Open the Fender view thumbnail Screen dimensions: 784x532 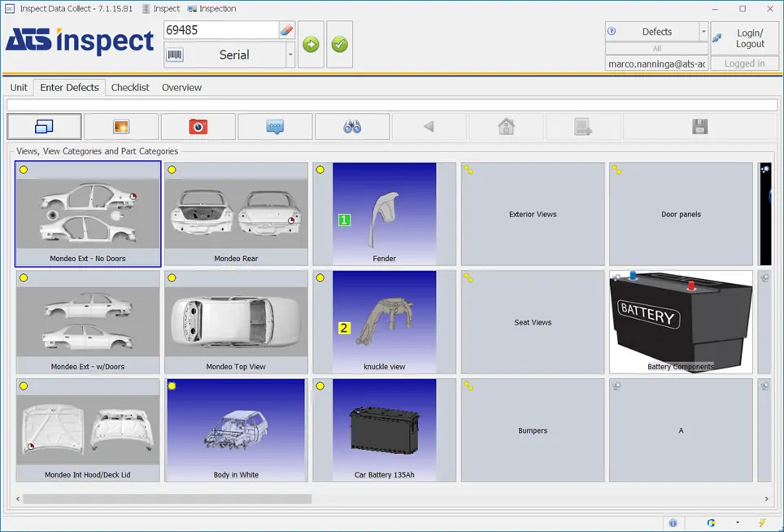pyautogui.click(x=384, y=213)
